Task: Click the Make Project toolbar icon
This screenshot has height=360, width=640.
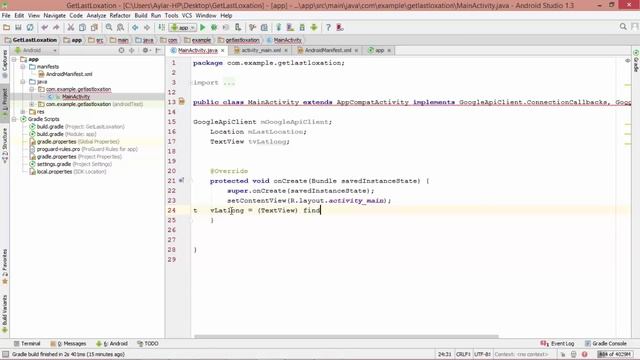Action: point(162,27)
